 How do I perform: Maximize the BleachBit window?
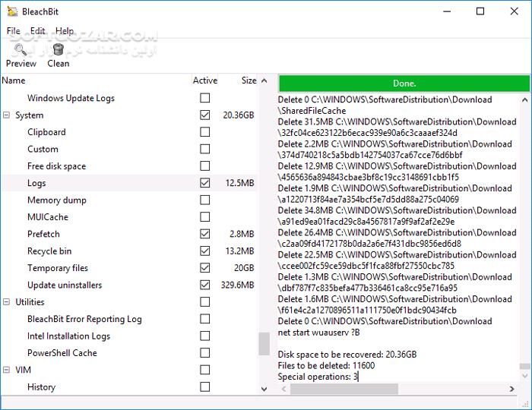click(x=480, y=11)
